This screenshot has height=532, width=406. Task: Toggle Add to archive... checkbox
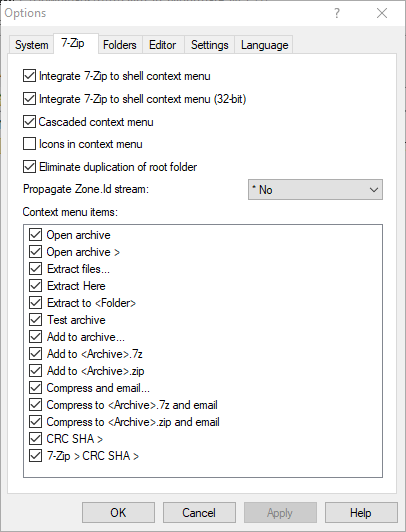point(35,337)
